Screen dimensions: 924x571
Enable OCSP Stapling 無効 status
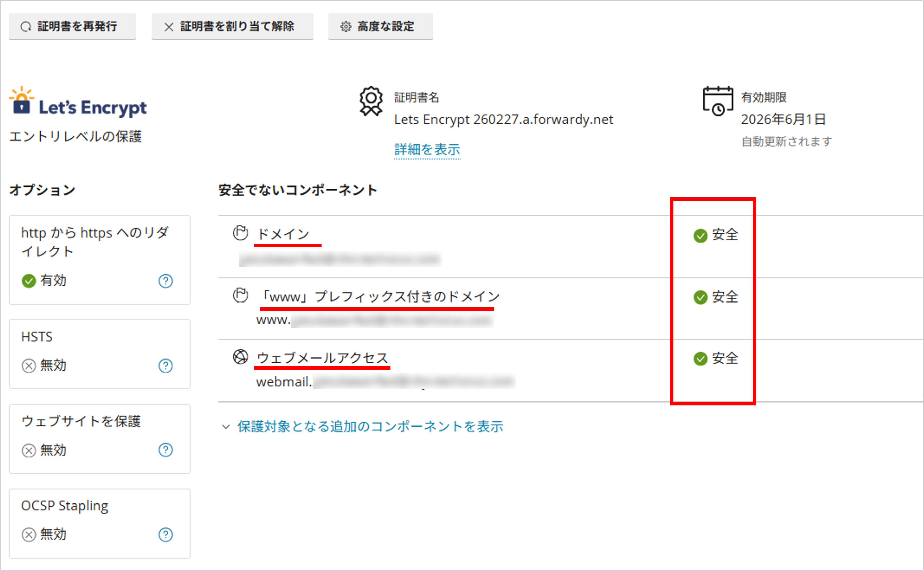pyautogui.click(x=44, y=534)
